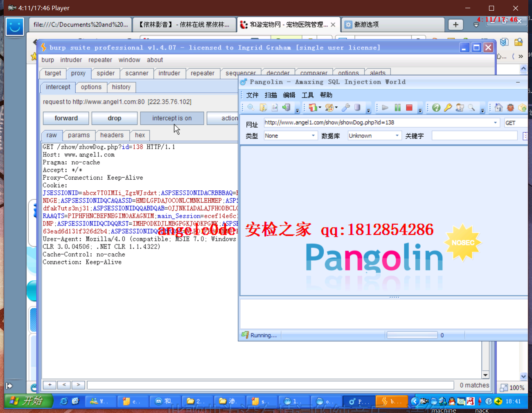532x413 pixels.
Task: Click the Pangolin progress bar in status bar
Action: pos(412,335)
